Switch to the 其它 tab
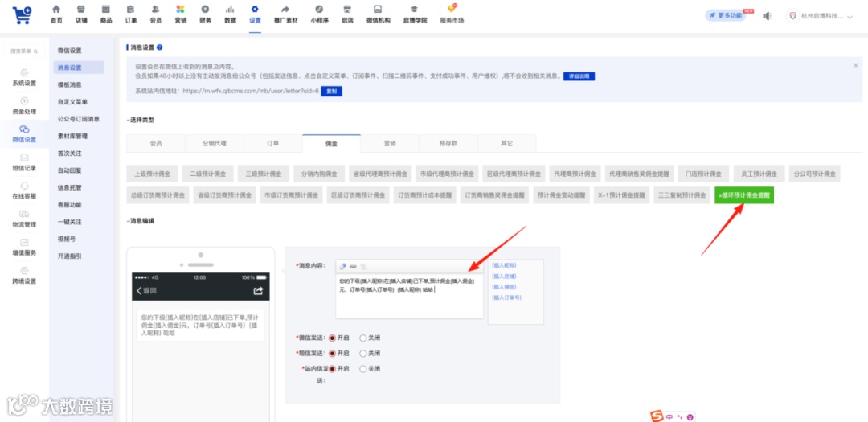The height and width of the screenshot is (422, 868). 506,143
